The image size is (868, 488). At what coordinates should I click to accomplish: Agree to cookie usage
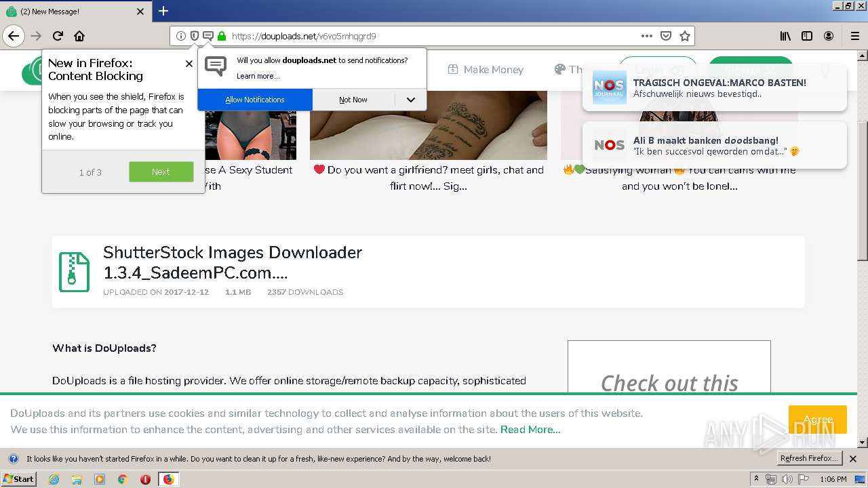click(817, 420)
